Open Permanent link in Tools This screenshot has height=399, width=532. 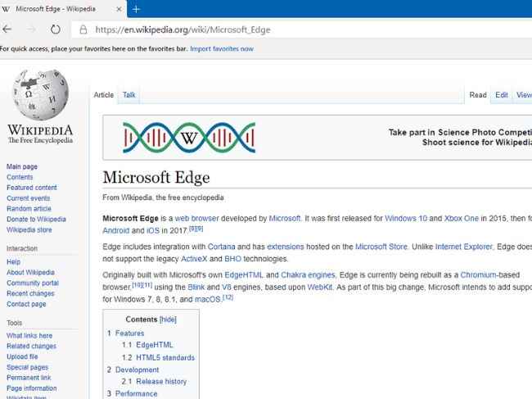29,378
